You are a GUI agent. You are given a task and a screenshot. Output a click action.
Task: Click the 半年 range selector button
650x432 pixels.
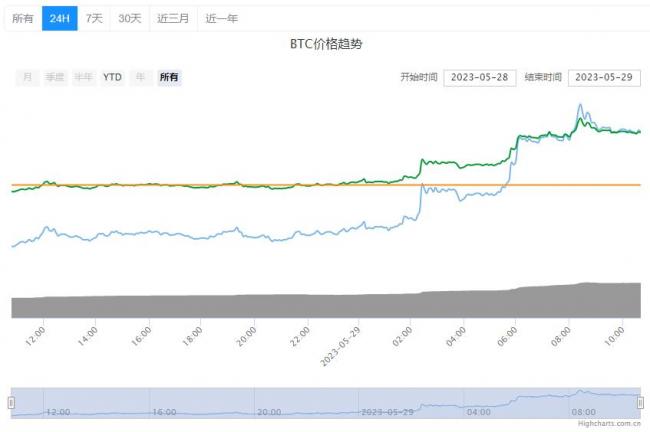83,78
